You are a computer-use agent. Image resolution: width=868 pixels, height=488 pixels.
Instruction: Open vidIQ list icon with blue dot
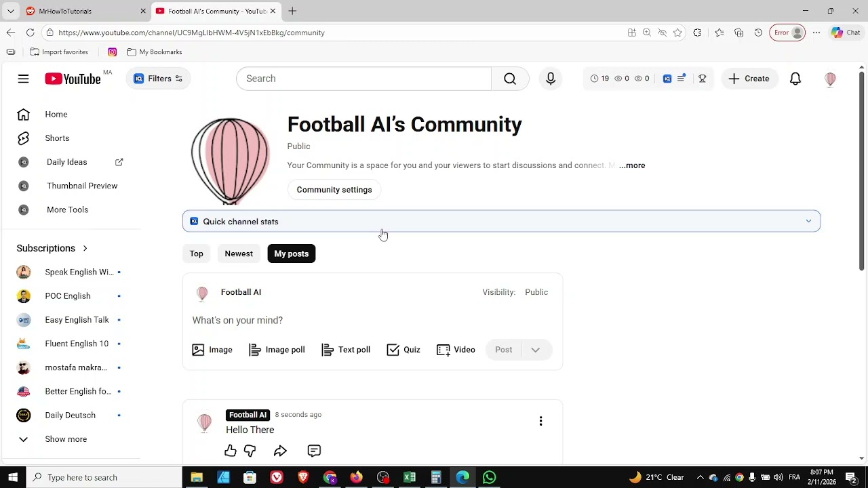click(682, 79)
